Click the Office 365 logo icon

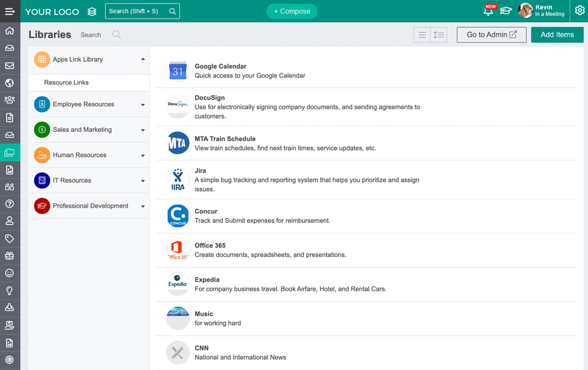coord(178,250)
